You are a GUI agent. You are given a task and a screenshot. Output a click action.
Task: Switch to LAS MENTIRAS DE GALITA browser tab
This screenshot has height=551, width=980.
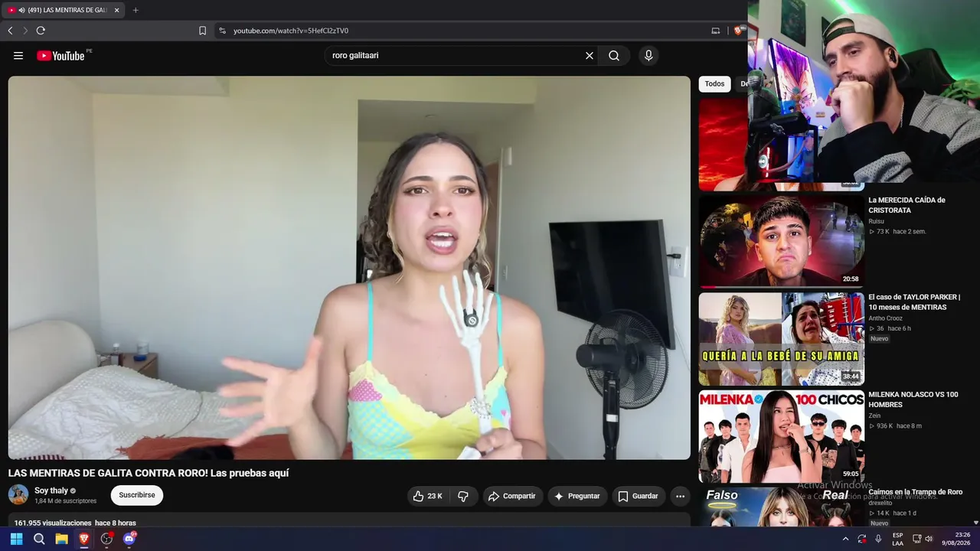point(63,10)
